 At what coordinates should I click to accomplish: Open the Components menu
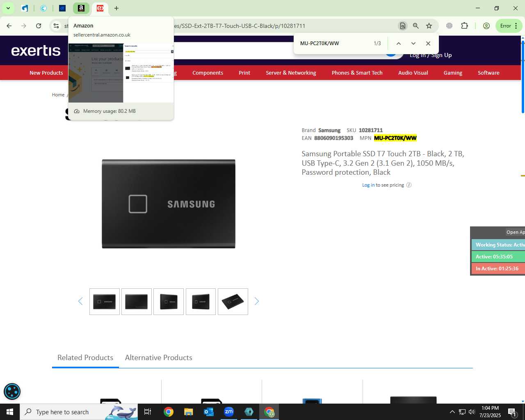tap(208, 73)
